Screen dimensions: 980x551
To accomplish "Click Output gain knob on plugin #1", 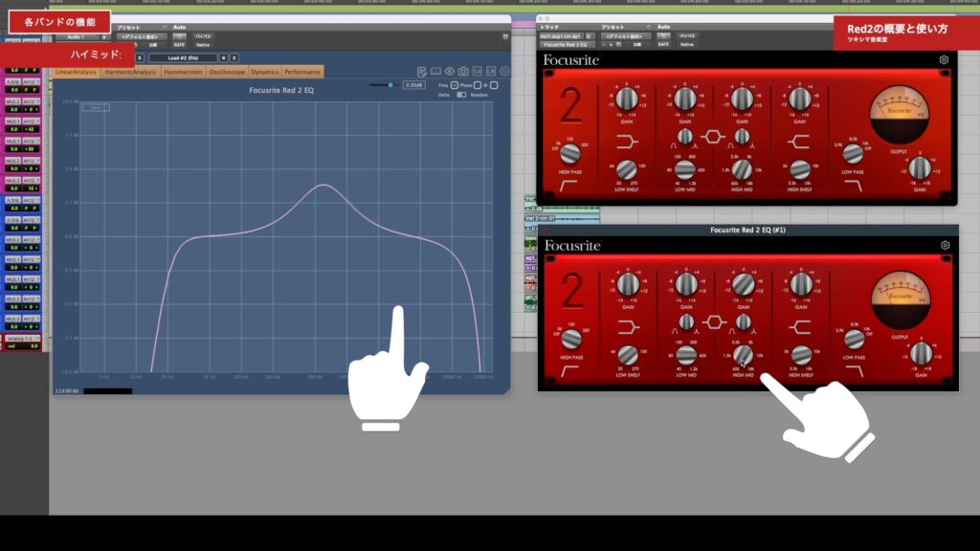I will tap(922, 353).
